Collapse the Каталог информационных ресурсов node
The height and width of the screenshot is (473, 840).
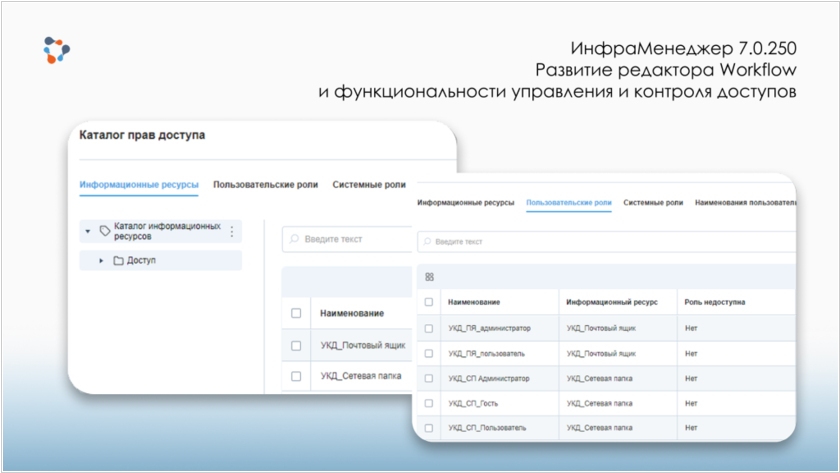click(88, 231)
